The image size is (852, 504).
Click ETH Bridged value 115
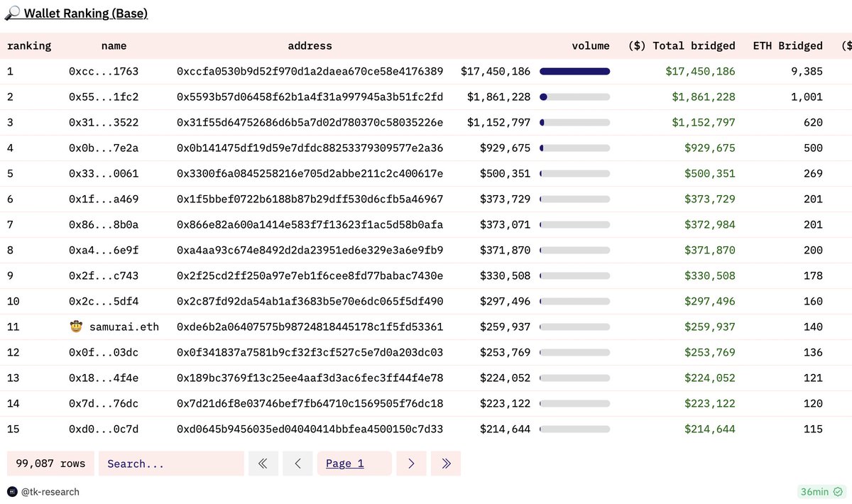pyautogui.click(x=813, y=429)
